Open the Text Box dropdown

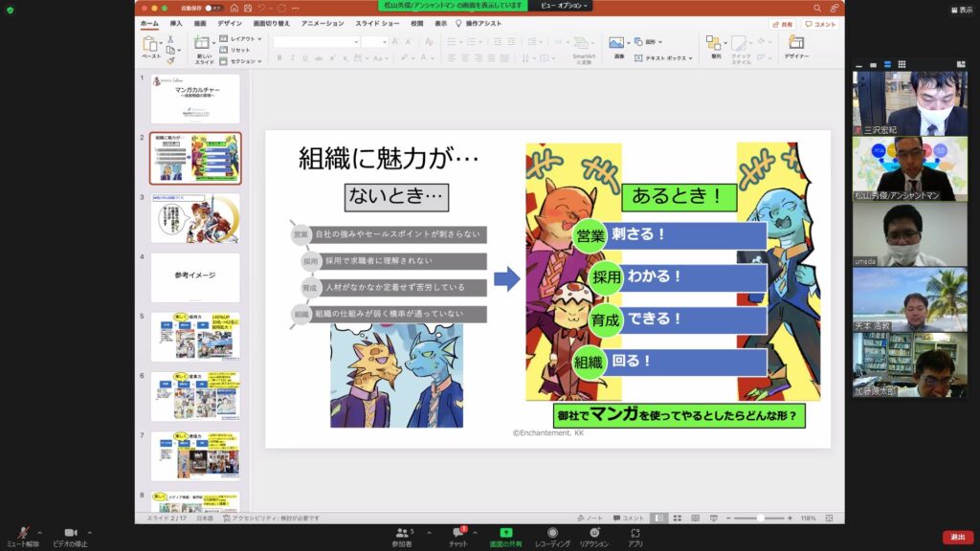[663, 58]
